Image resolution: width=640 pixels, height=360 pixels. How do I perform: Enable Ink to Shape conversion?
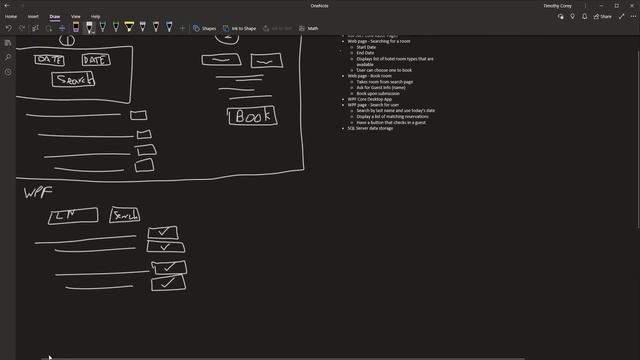click(x=240, y=28)
